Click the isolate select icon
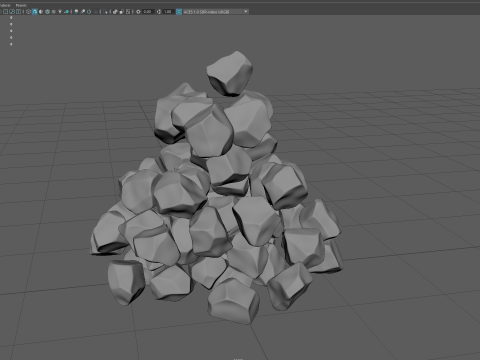480x360 pixels. click(x=105, y=12)
